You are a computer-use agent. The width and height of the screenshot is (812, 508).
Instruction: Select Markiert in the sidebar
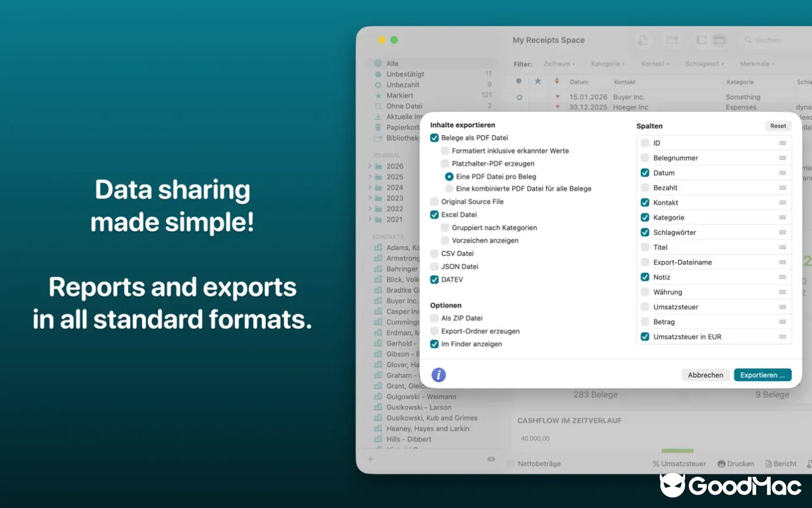point(431,95)
